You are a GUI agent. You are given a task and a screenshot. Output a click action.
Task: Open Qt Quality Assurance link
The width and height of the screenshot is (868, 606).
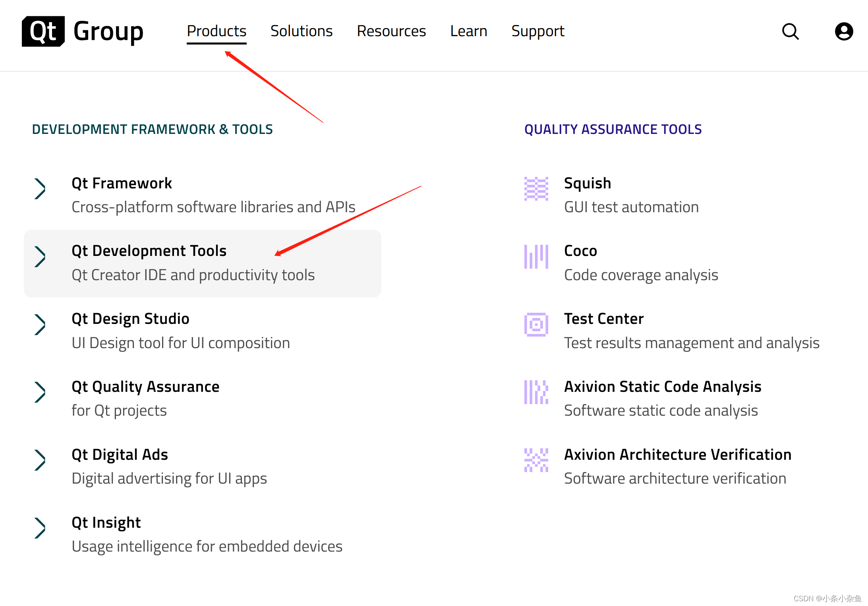click(x=145, y=387)
